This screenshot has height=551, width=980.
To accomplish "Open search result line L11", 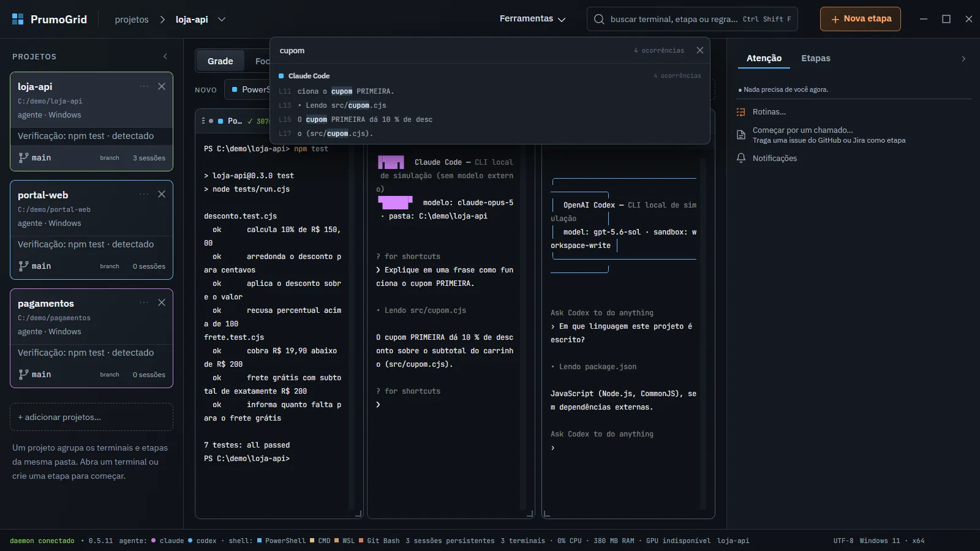I will [x=490, y=91].
